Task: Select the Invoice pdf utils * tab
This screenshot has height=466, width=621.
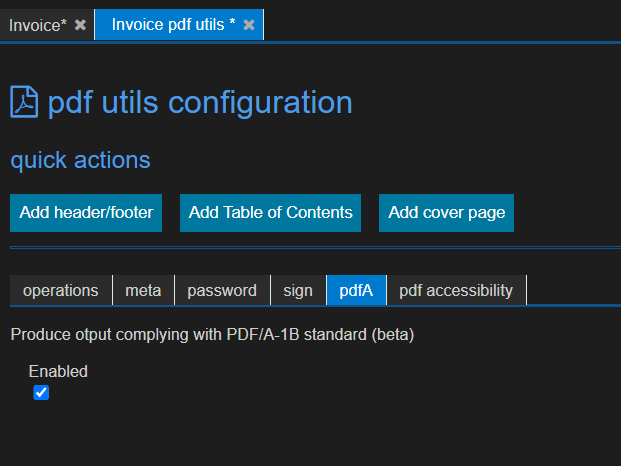Action: pos(173,25)
